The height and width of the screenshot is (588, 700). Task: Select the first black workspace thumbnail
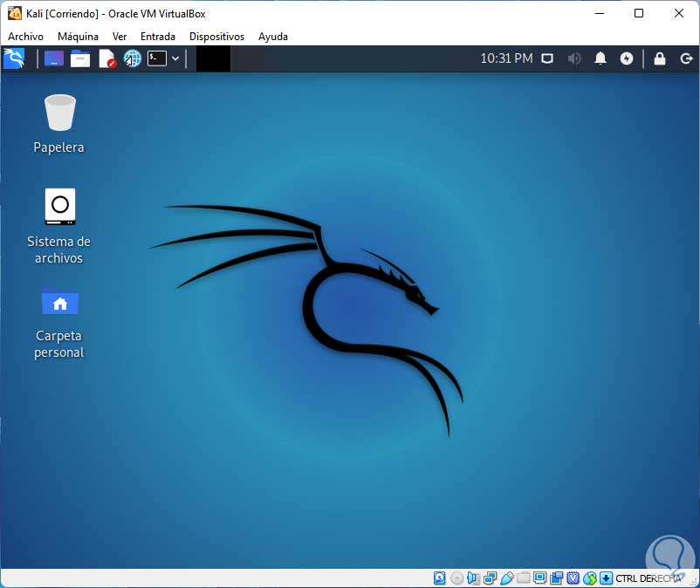(213, 58)
